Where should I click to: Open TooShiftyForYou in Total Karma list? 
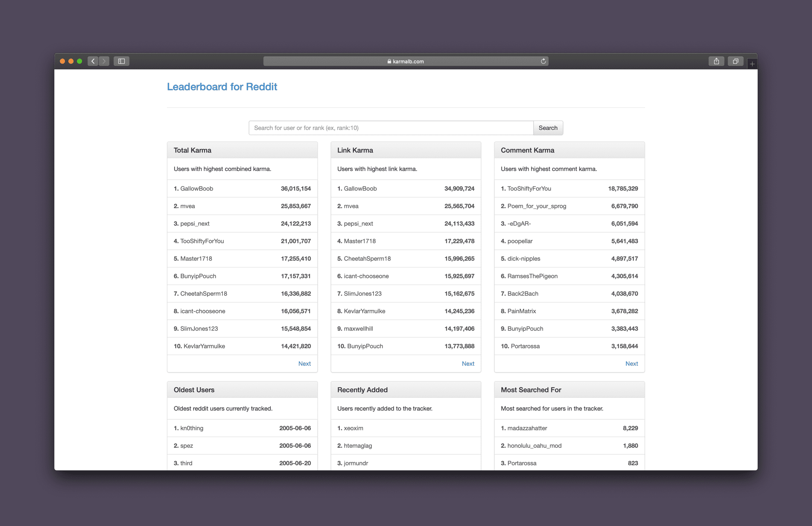tap(202, 241)
